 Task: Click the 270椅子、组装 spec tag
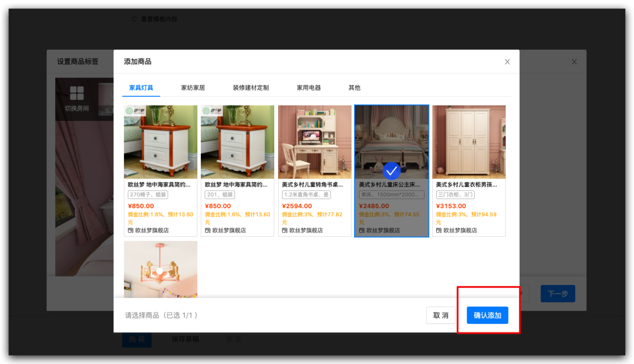pos(148,195)
